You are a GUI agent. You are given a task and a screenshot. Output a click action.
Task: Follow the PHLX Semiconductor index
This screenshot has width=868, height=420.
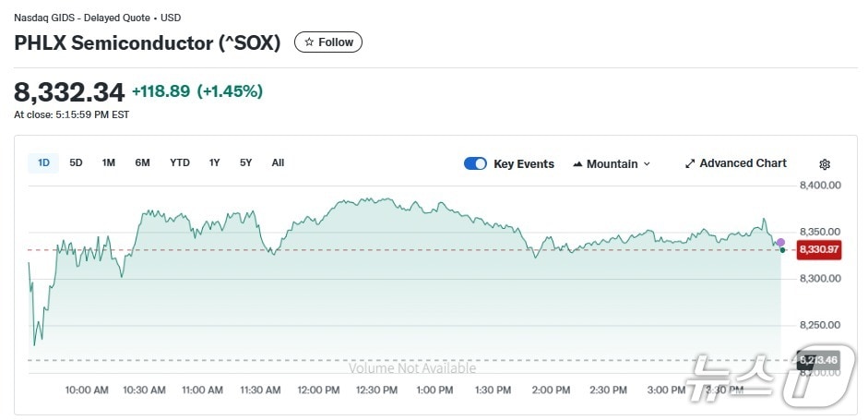pos(328,42)
